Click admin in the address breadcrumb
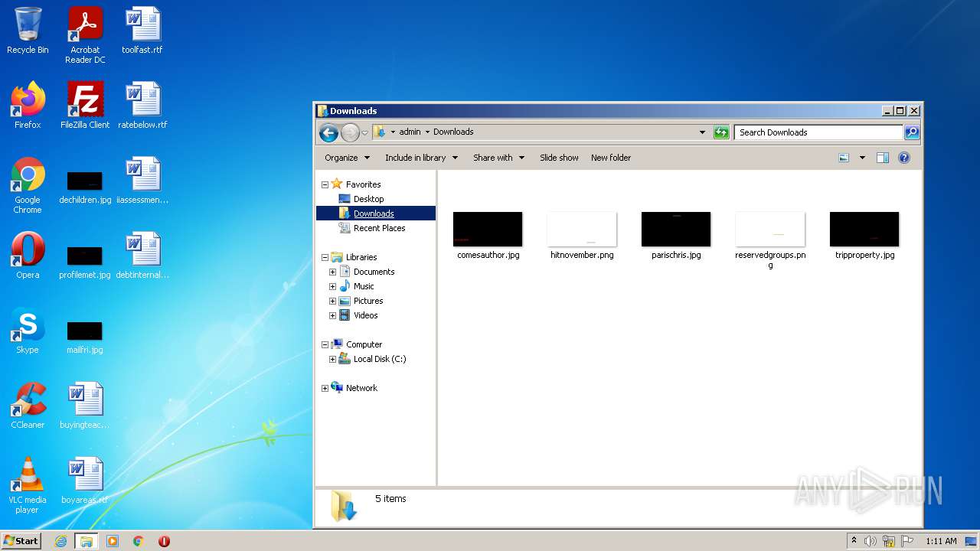Screen dimensions: 980x551 410,132
